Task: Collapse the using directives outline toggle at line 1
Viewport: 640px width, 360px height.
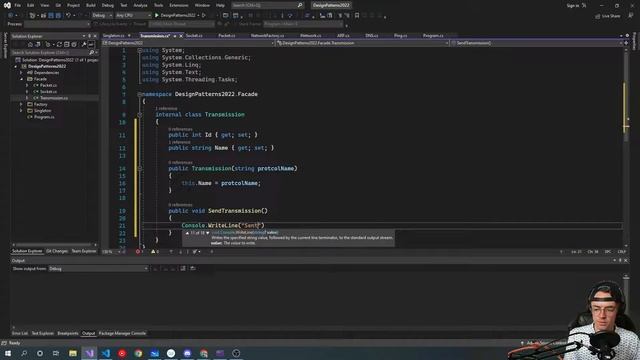Action: tap(140, 50)
